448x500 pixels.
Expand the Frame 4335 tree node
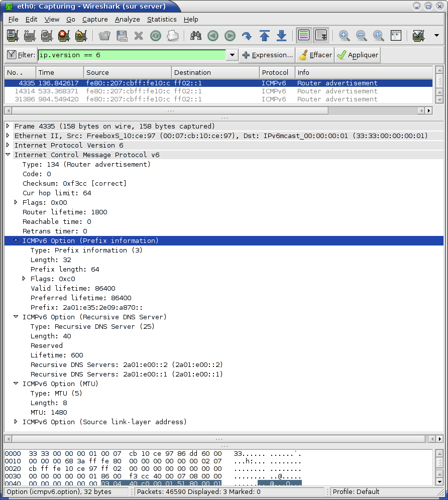click(x=8, y=126)
